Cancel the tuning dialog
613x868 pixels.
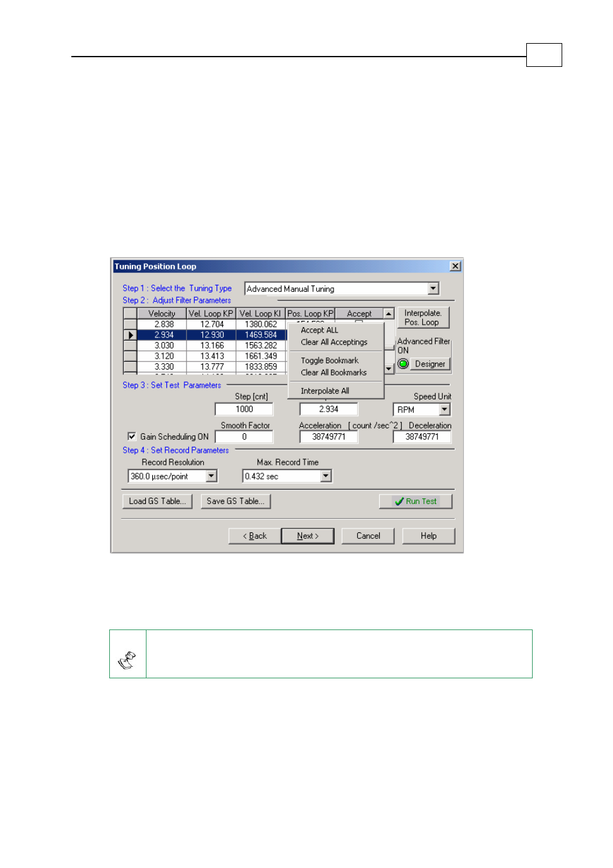click(368, 536)
